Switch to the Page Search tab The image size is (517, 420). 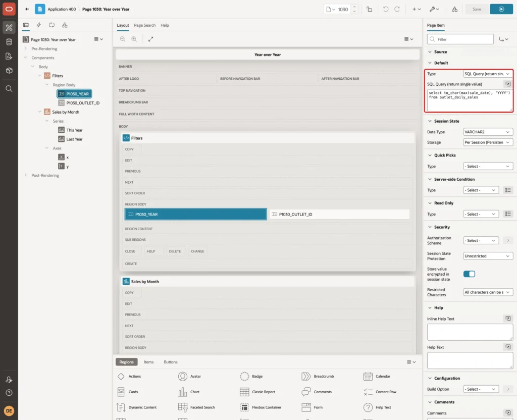click(144, 25)
